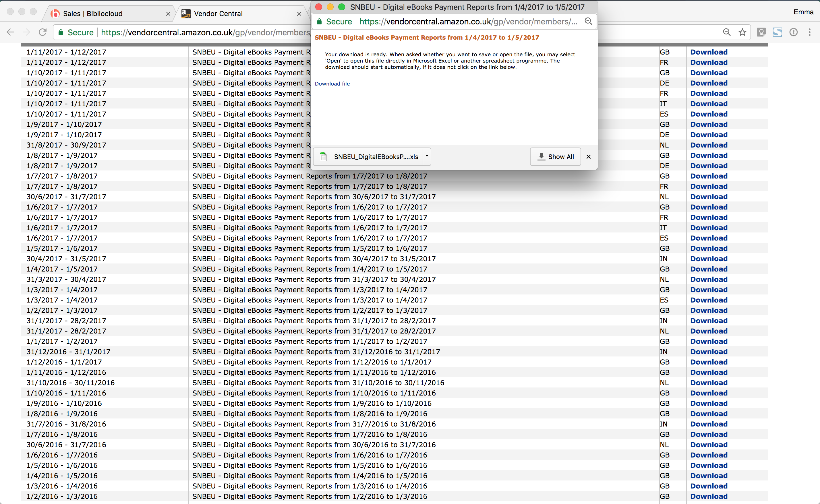Close the downloads bar in popup

589,157
